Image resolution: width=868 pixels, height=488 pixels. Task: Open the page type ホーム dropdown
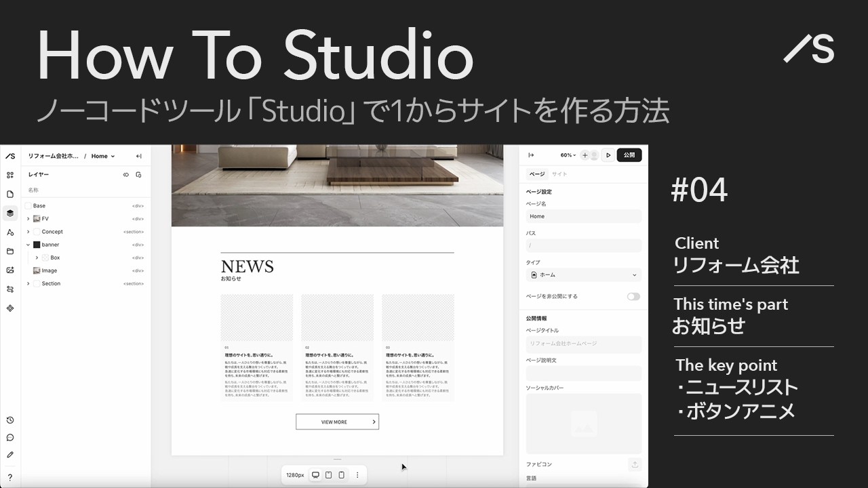[584, 274]
